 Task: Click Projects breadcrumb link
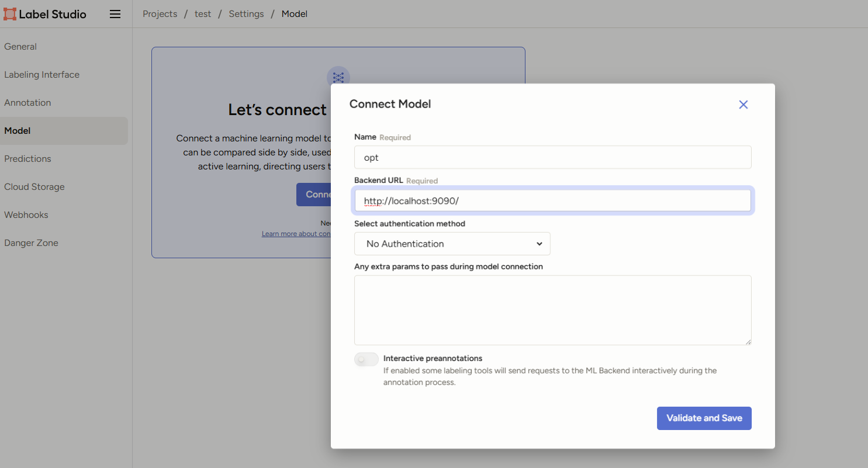pos(160,14)
